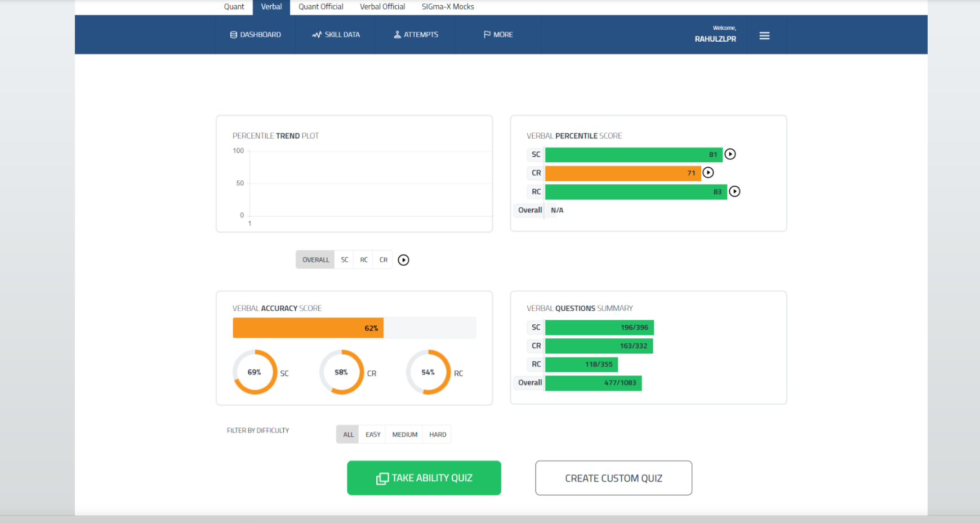Screen dimensions: 980x523
Task: Click the 62% verbal accuracy bar
Action: (x=308, y=328)
